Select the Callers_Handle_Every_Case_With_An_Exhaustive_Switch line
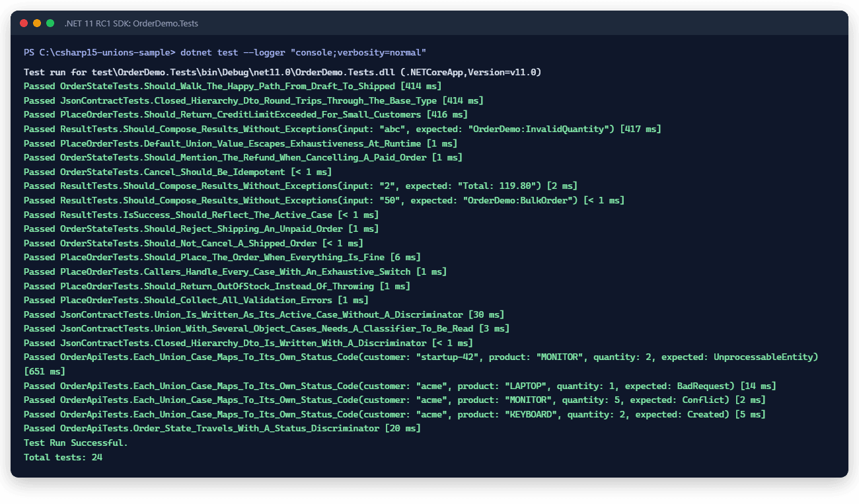This screenshot has height=504, width=859. pos(235,271)
